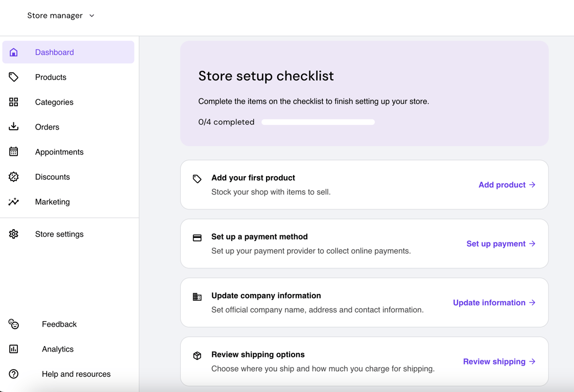This screenshot has height=392, width=574.
Task: Click the Store settings gear icon
Action: (x=13, y=234)
